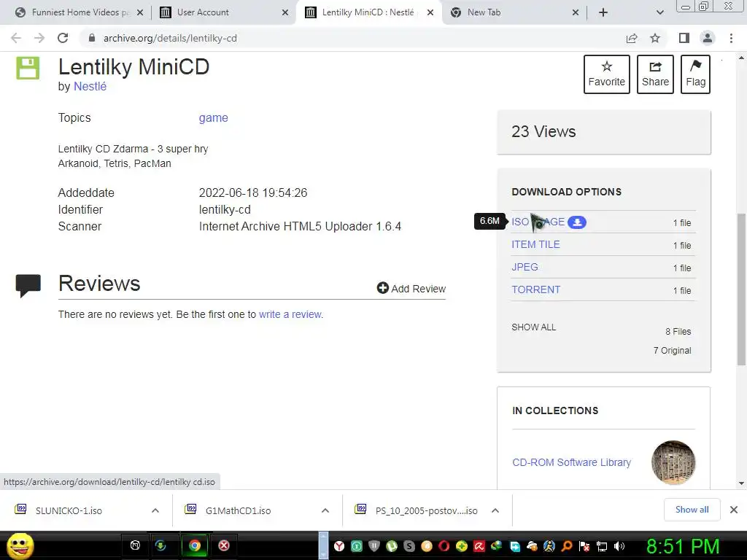The width and height of the screenshot is (747, 560).
Task: Follow the 'write a review' link
Action: tap(290, 314)
